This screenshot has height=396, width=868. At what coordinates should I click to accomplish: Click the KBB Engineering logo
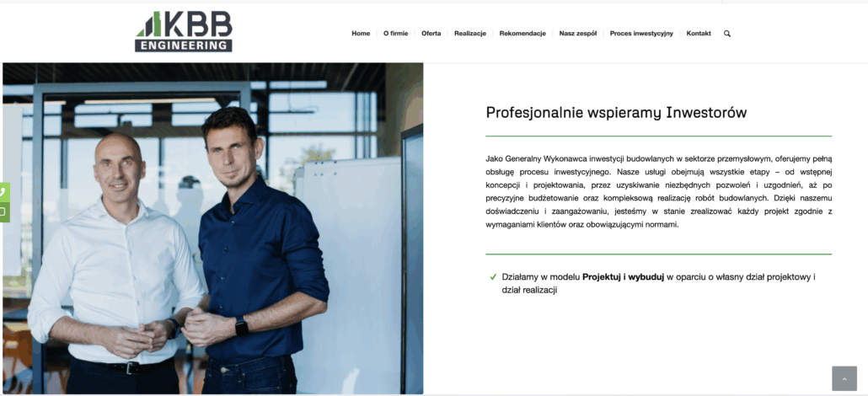pyautogui.click(x=183, y=31)
